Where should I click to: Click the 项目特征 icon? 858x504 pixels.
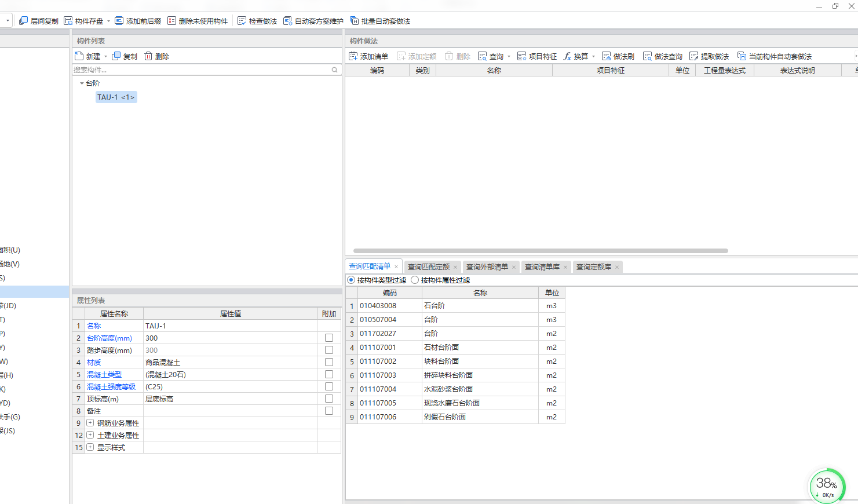pyautogui.click(x=522, y=56)
